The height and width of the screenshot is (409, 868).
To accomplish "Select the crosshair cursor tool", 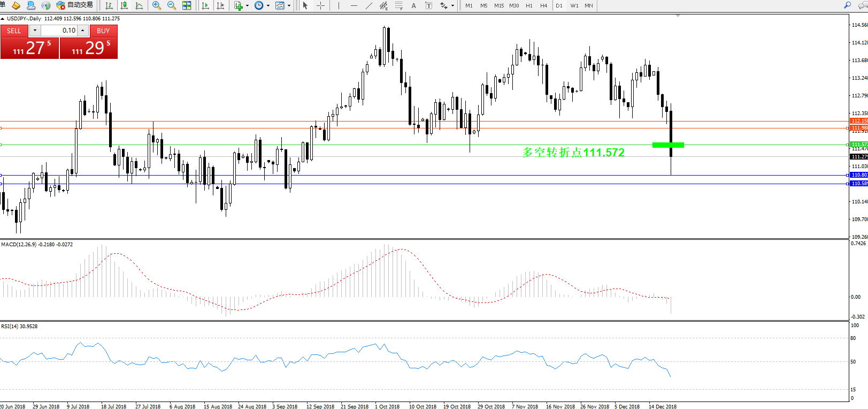I will 320,5.
